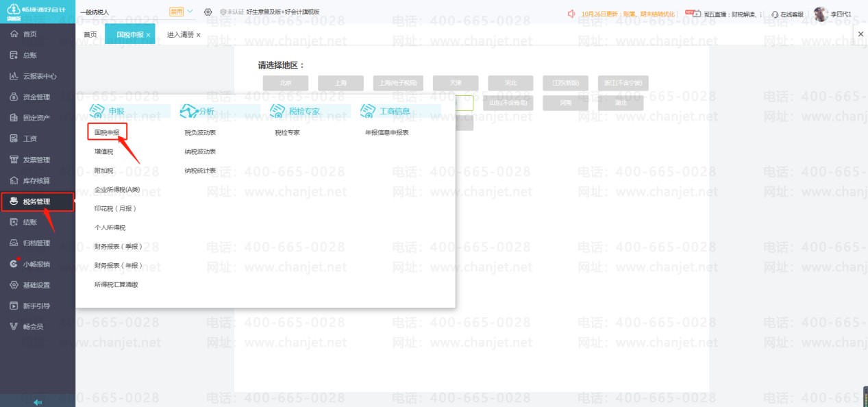Viewport: 868px width, 407px height.
Task: Click the 小畅报销 sidebar icon
Action: click(x=13, y=264)
